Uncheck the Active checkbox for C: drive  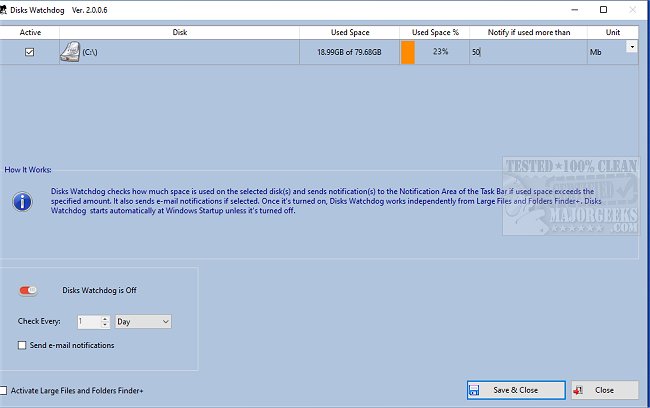tap(29, 52)
